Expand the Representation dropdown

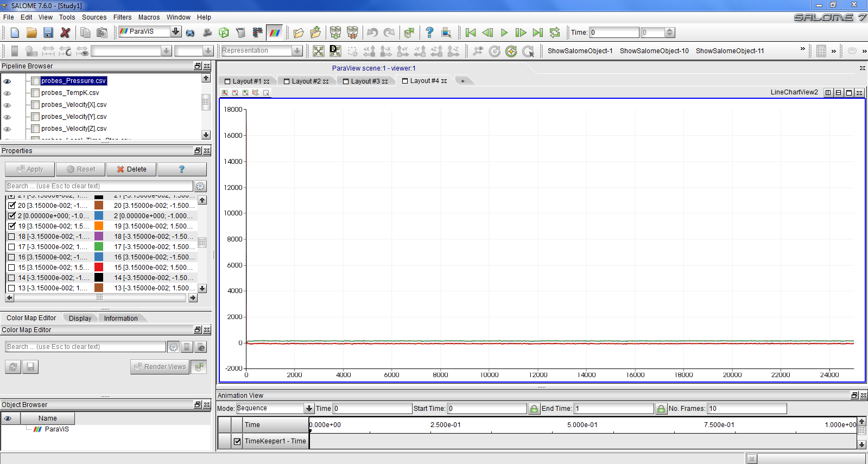297,51
